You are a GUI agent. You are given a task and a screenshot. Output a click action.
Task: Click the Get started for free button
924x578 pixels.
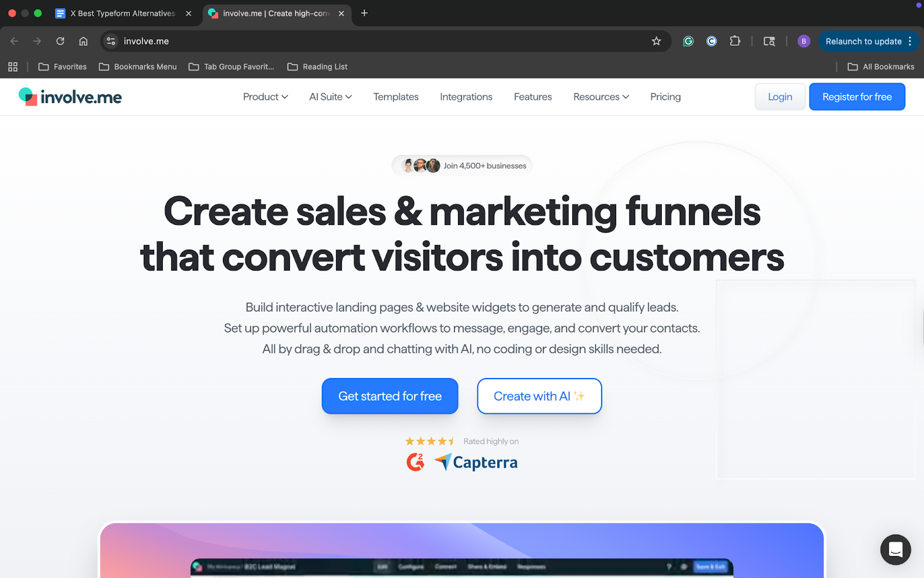pyautogui.click(x=390, y=396)
